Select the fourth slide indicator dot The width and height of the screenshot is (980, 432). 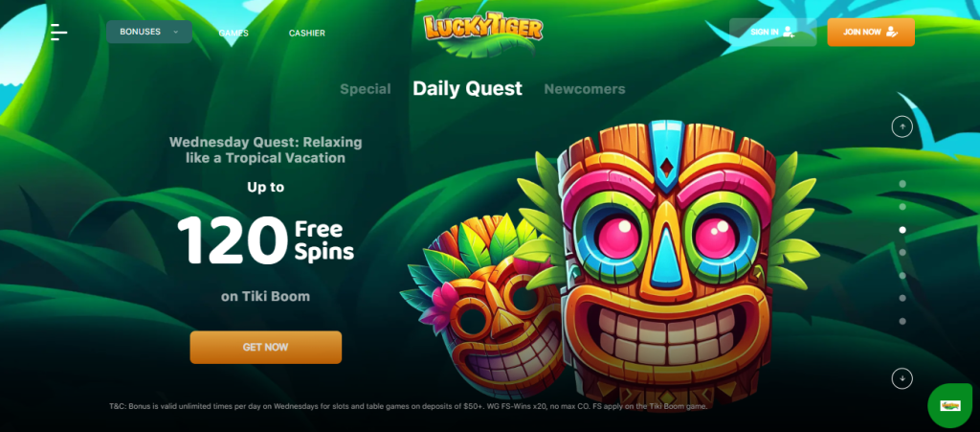902,253
